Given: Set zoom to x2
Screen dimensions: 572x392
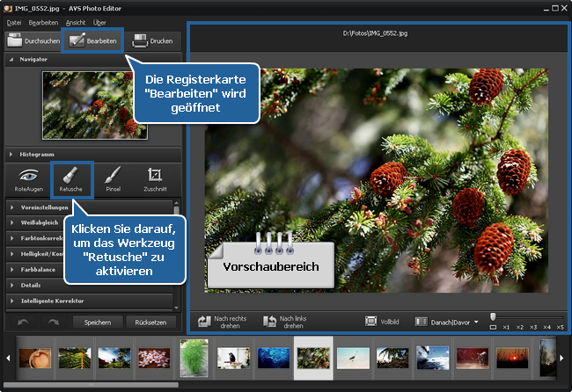Looking at the screenshot, I should tap(519, 327).
